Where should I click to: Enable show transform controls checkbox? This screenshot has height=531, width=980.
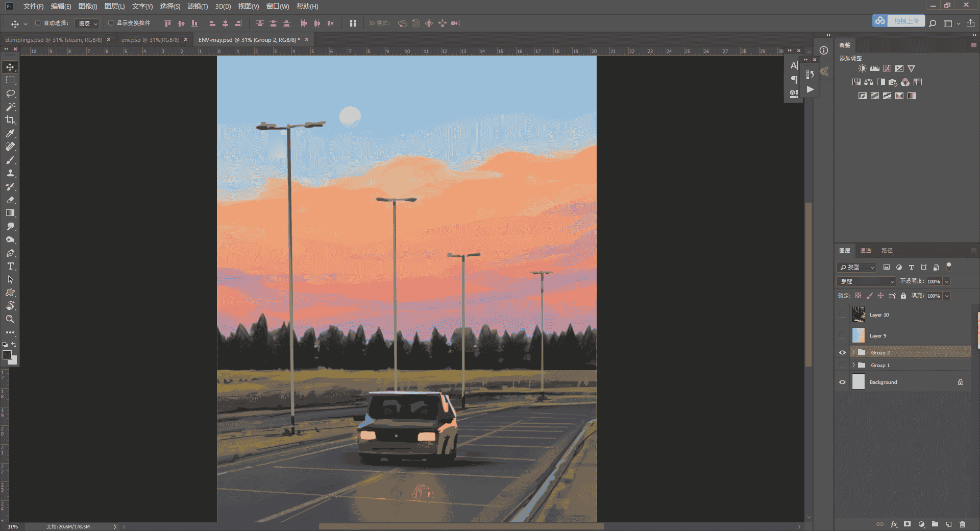[111, 23]
